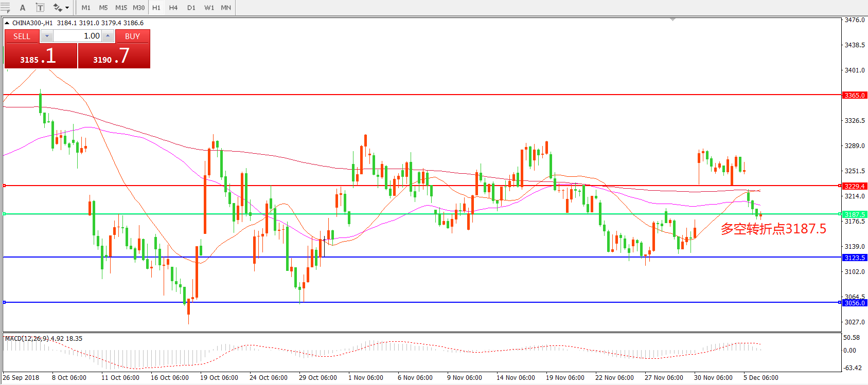The height and width of the screenshot is (385, 868).
Task: Toggle the H4 timeframe button
Action: (x=173, y=8)
